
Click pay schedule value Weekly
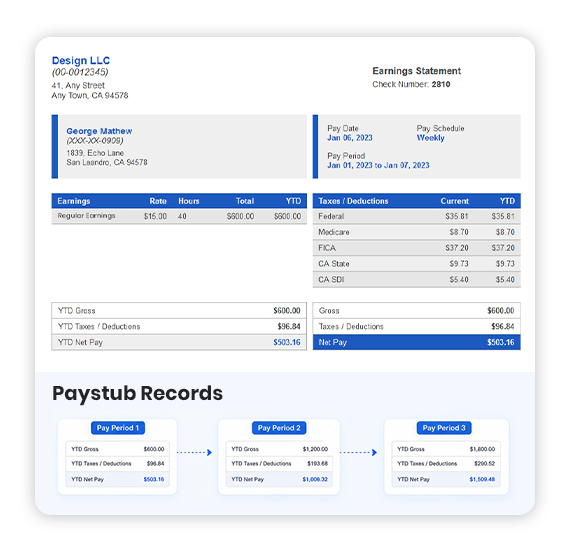point(430,138)
